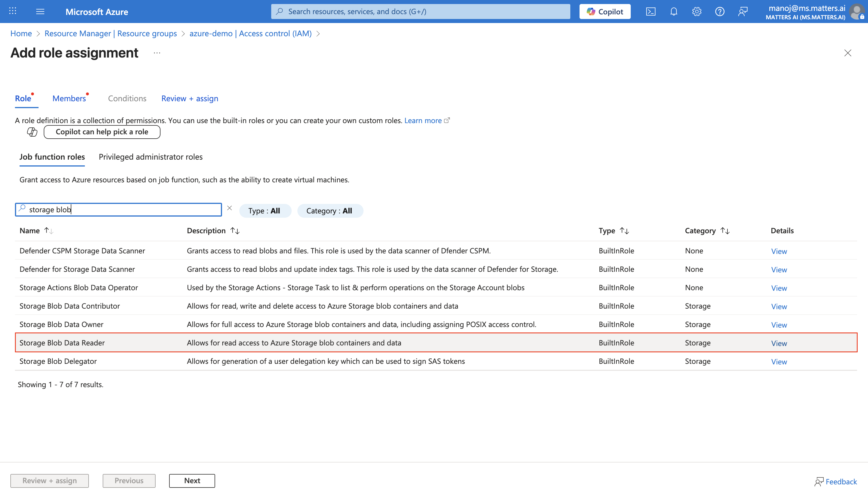This screenshot has width=868, height=497.
Task: Sort roles by Description column
Action: 235,231
